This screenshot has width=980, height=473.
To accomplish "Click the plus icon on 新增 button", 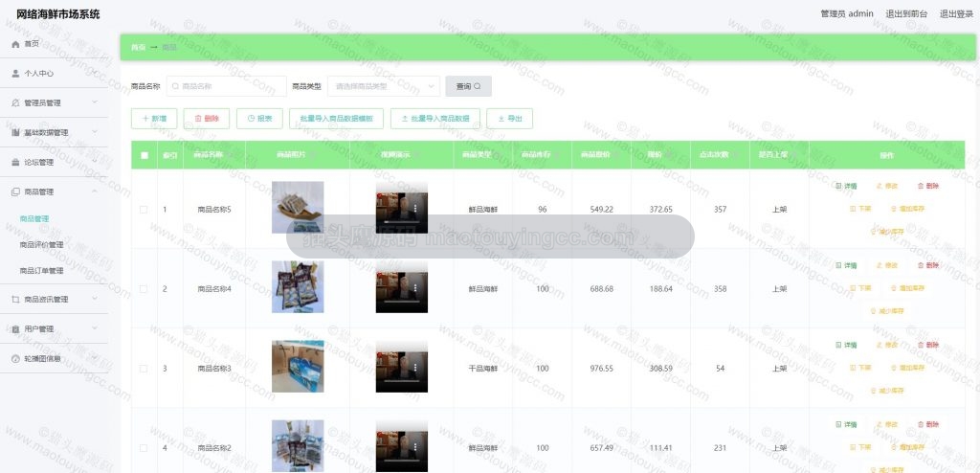I will coord(145,119).
